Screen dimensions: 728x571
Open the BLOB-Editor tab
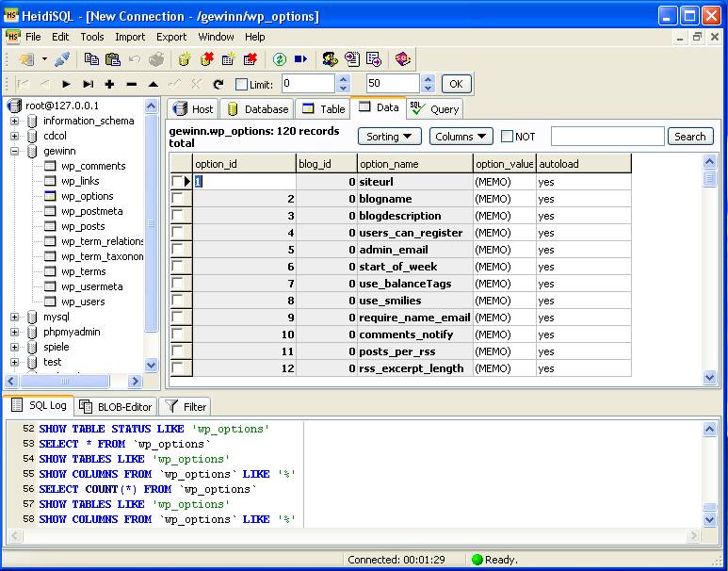116,407
